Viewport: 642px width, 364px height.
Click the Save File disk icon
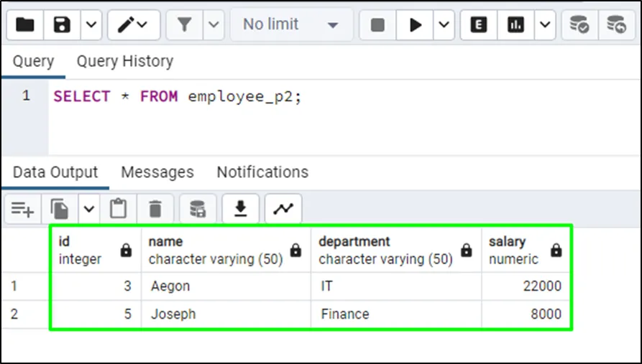click(x=63, y=25)
